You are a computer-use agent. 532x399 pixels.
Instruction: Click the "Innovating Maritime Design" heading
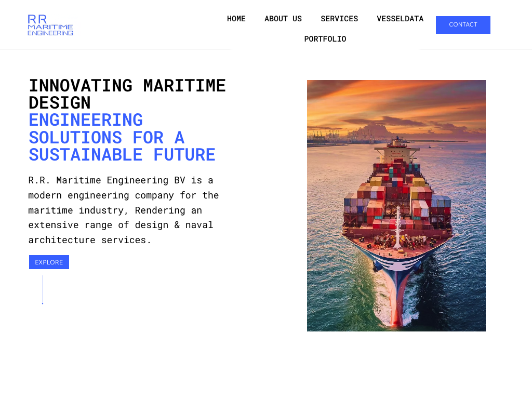(x=127, y=94)
